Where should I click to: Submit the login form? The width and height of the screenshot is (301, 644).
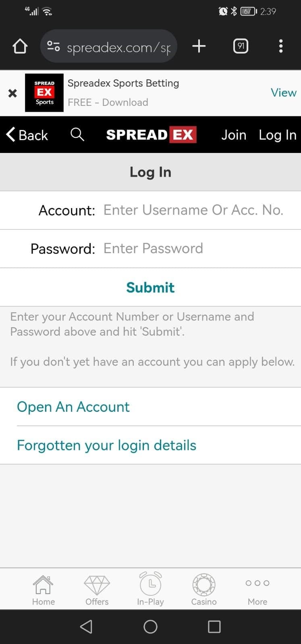tap(150, 287)
